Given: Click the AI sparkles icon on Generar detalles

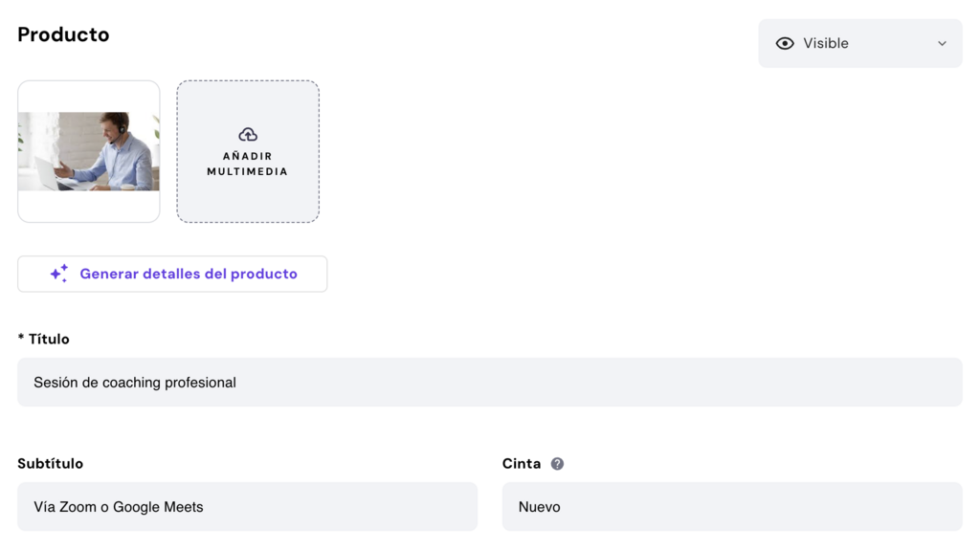Looking at the screenshot, I should click(x=58, y=274).
